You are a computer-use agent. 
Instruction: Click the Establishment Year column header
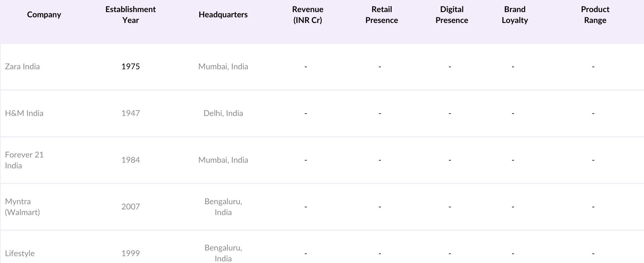130,14
